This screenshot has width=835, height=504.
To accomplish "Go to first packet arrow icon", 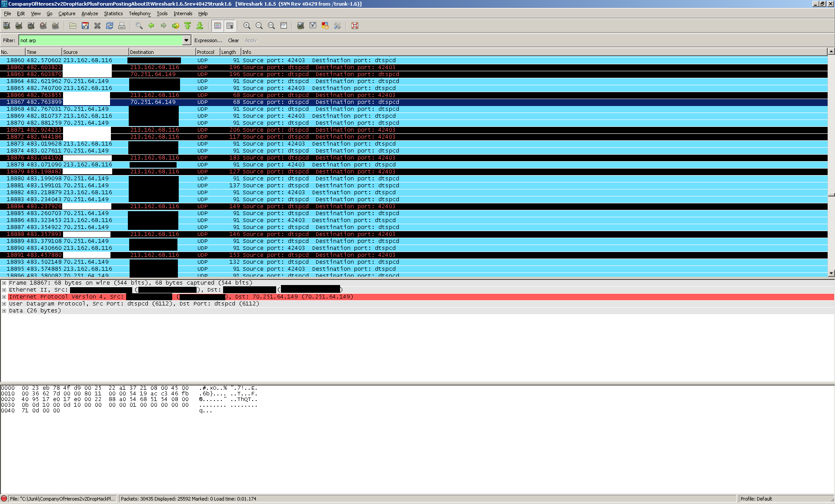I will pyautogui.click(x=188, y=26).
